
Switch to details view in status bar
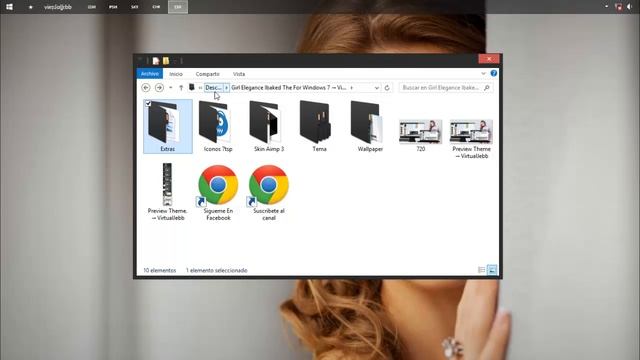[482, 270]
